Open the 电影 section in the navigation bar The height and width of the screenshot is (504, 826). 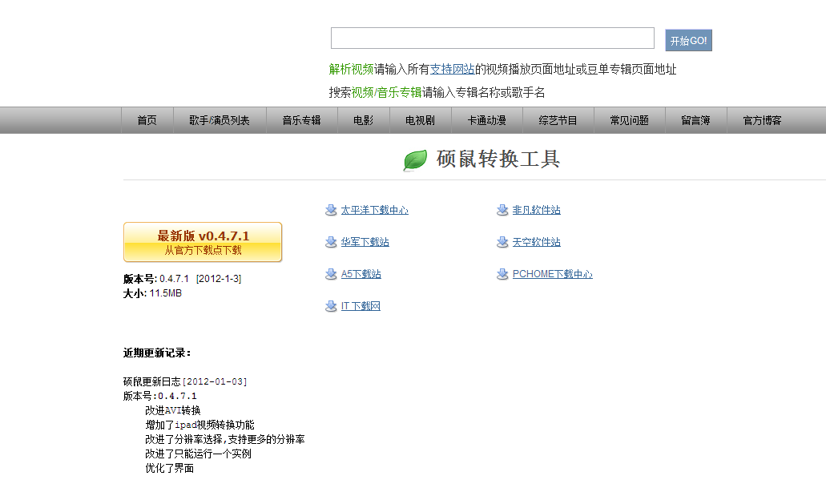(x=363, y=119)
